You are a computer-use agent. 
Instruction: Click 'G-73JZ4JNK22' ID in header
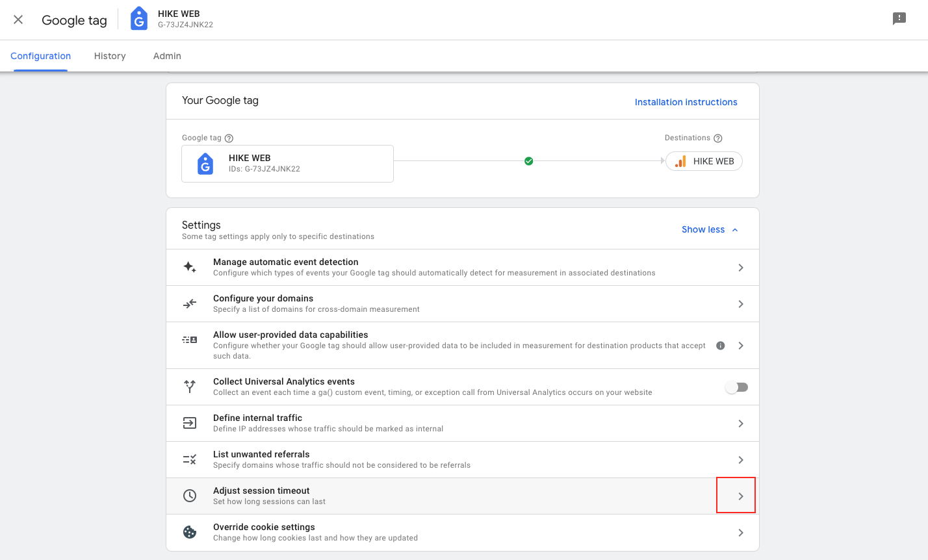tap(185, 25)
